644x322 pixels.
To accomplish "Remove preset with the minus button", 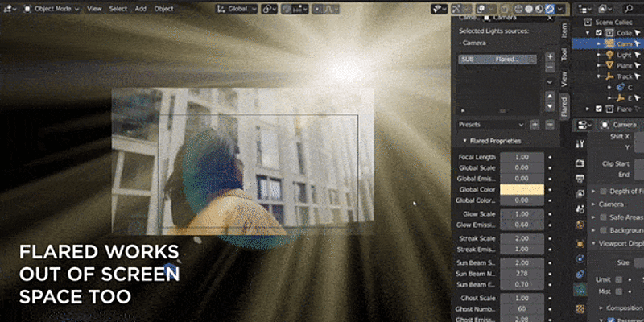I will tap(551, 125).
